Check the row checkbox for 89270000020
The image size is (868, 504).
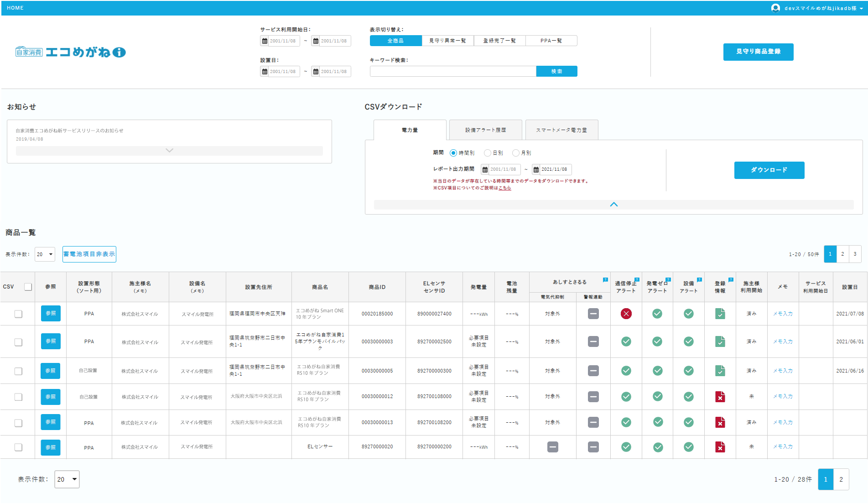[18, 447]
